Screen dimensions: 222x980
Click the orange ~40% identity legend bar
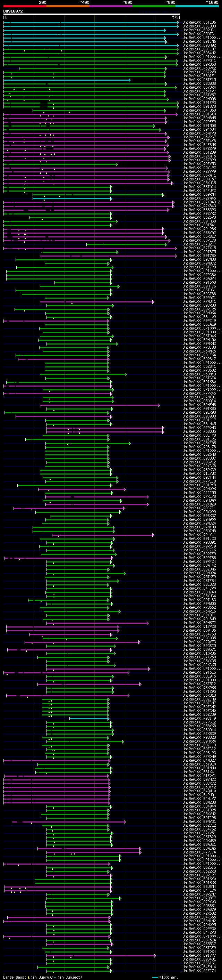[68, 6]
